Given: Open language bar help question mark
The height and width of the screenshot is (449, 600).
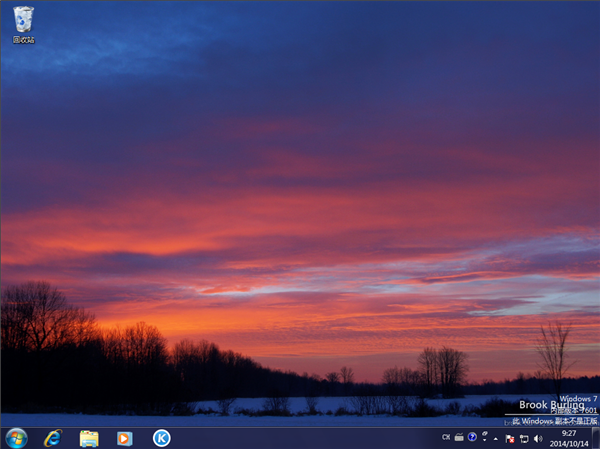Looking at the screenshot, I should point(472,437).
